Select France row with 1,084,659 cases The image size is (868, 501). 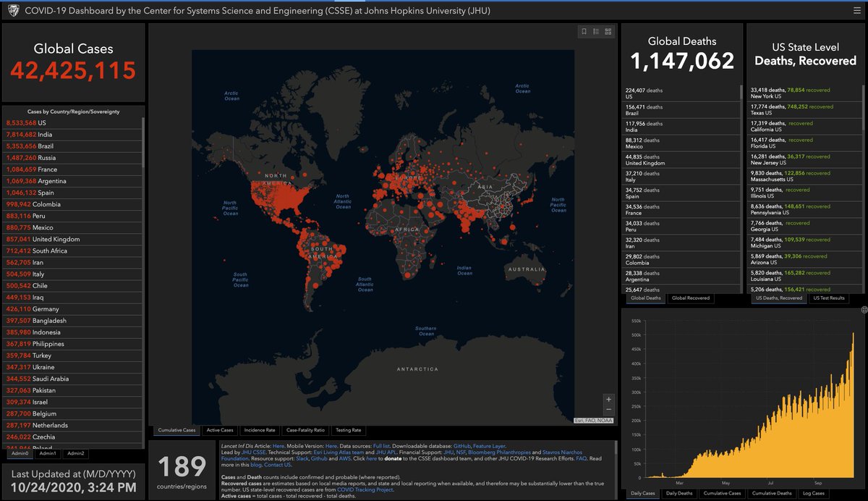pos(72,169)
